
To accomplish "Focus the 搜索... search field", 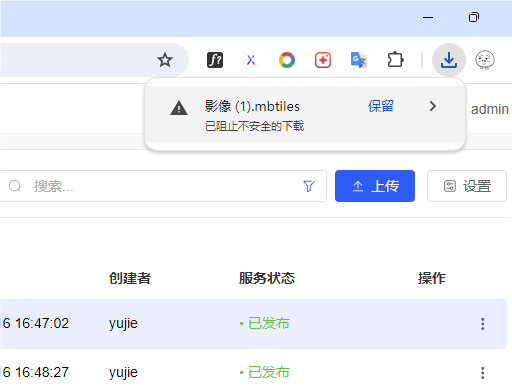I will (163, 186).
